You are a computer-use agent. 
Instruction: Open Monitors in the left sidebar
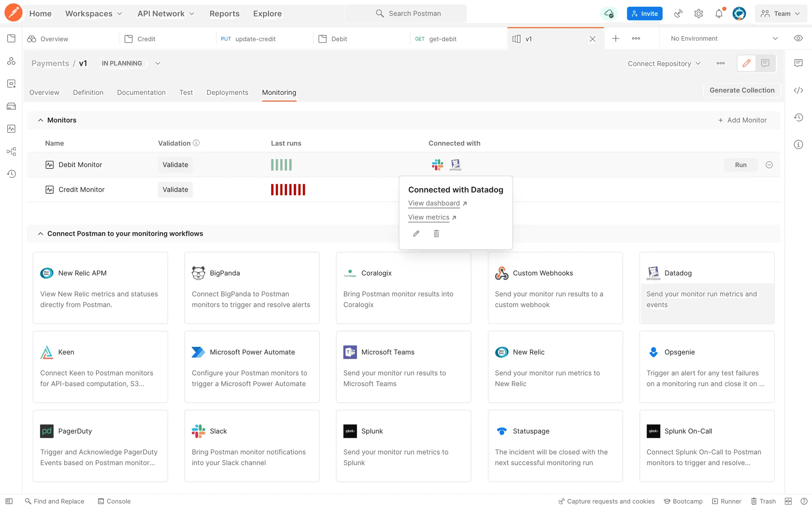click(x=11, y=129)
